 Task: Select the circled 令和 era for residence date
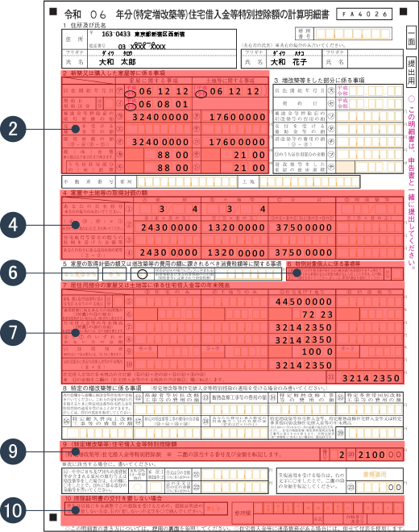click(x=130, y=94)
